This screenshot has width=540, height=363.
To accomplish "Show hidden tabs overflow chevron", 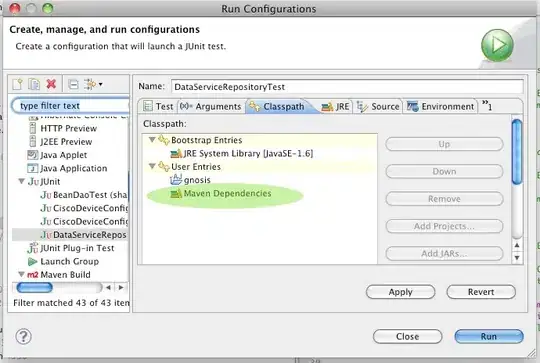I will pyautogui.click(x=487, y=105).
